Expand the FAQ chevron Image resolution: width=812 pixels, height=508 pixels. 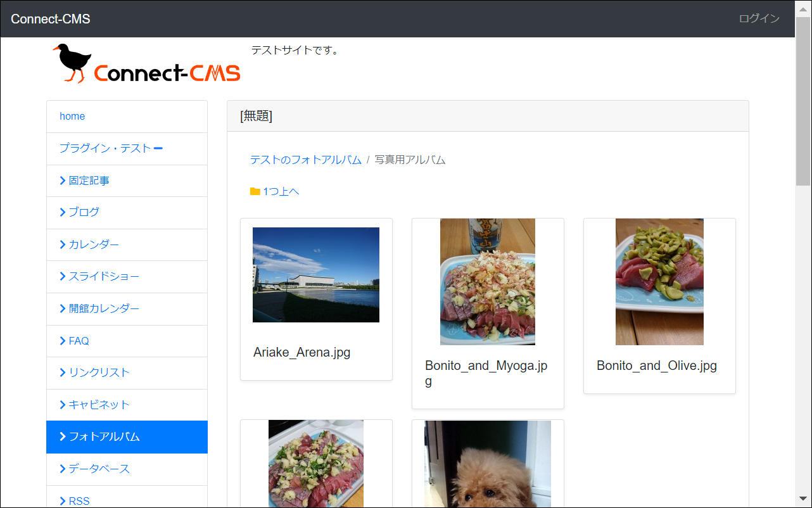tap(63, 341)
